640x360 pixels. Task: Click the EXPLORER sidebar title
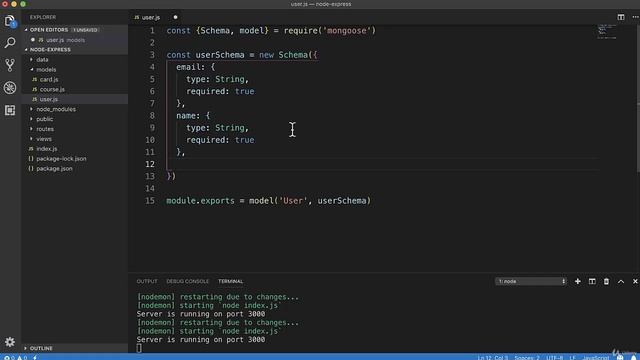pyautogui.click(x=43, y=17)
